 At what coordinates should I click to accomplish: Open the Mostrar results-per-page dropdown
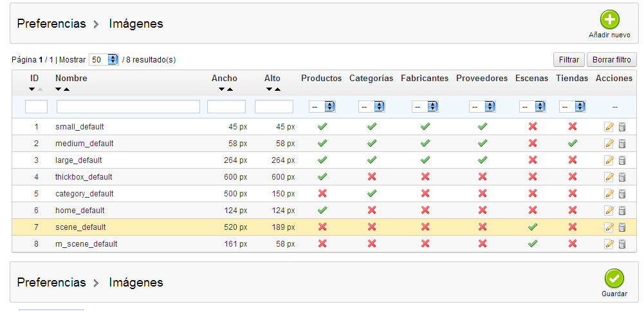(104, 59)
